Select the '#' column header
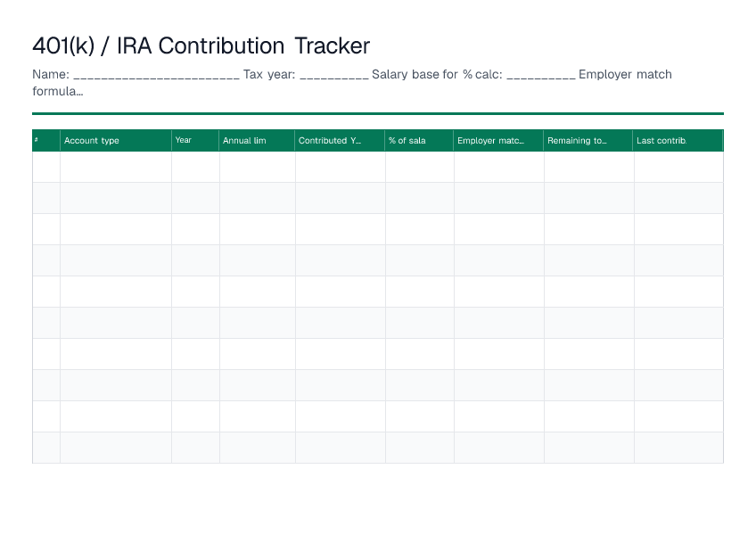The width and height of the screenshot is (756, 535). (46, 140)
